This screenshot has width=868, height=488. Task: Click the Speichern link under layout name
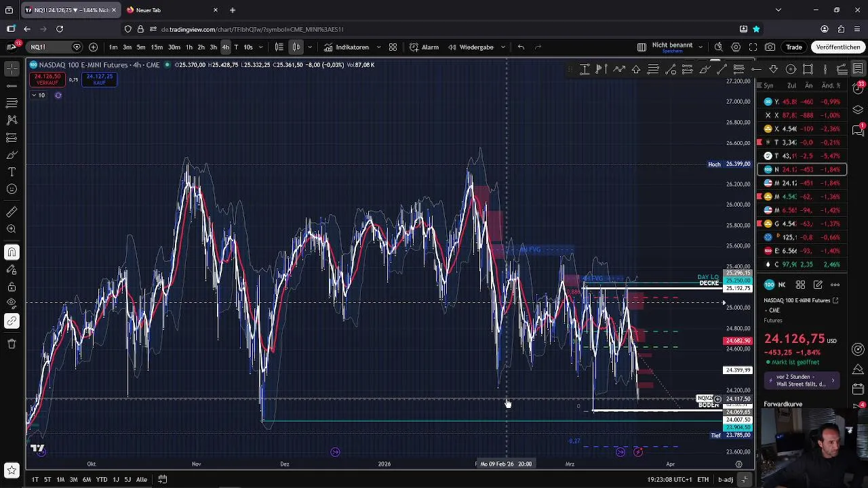pos(672,52)
